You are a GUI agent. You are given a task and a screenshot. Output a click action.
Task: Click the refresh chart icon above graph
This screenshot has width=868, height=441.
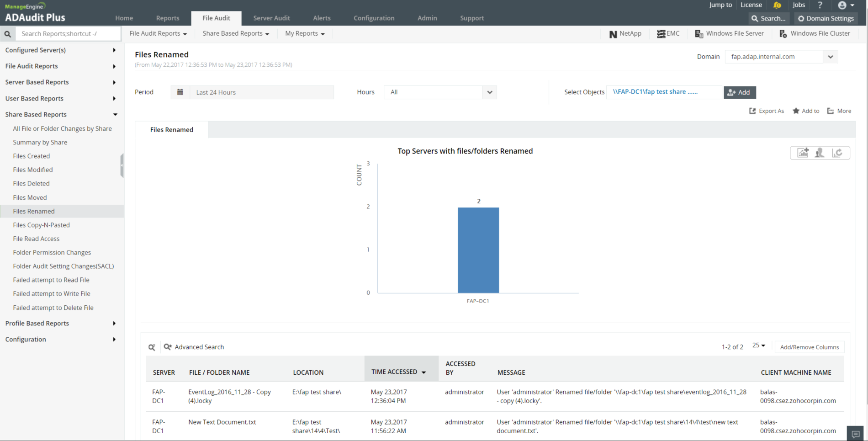coord(837,153)
